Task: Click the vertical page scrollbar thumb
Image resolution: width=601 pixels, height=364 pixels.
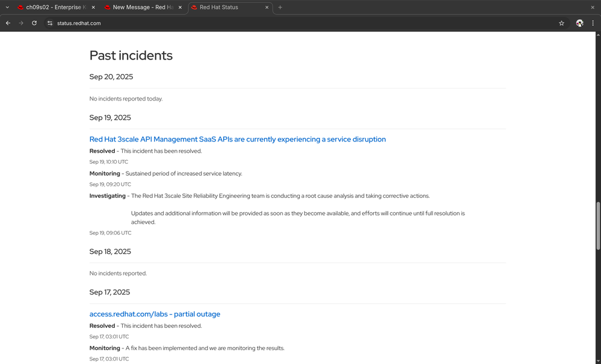Action: pyautogui.click(x=597, y=226)
